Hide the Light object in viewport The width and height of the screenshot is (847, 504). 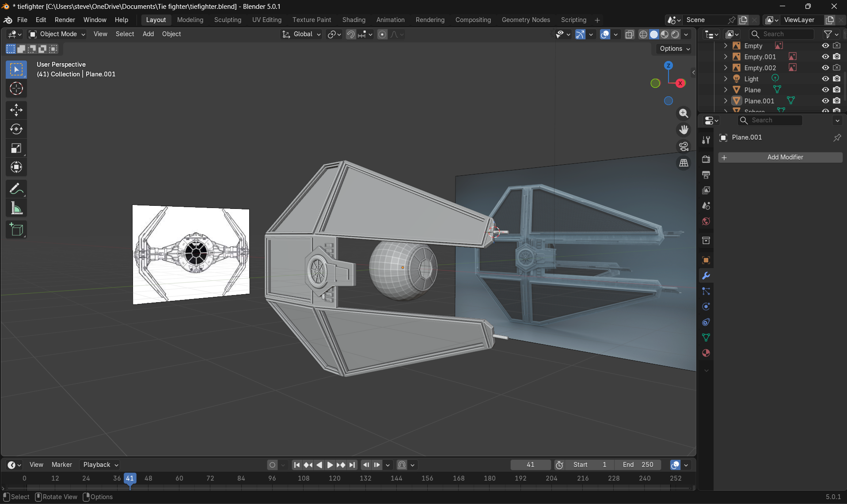pos(825,79)
